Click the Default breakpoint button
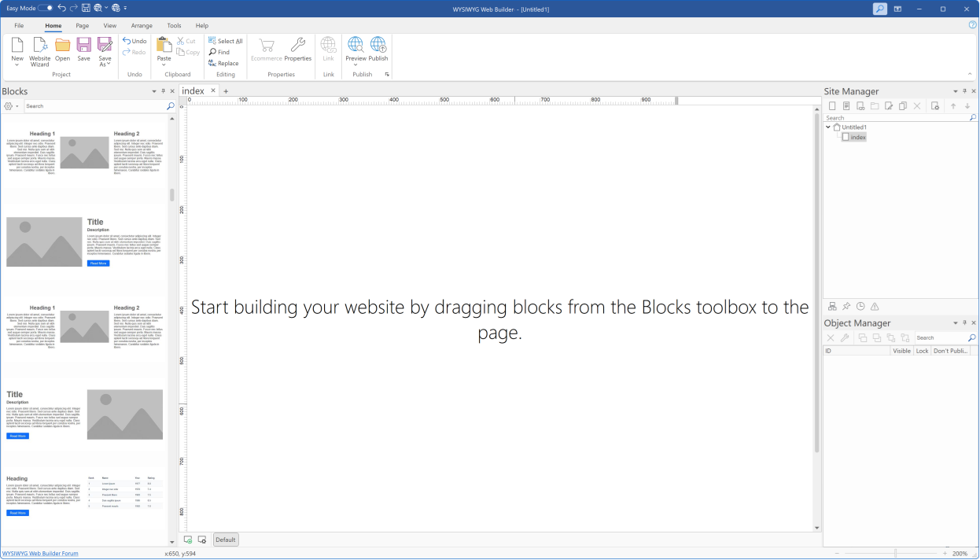 pyautogui.click(x=226, y=540)
